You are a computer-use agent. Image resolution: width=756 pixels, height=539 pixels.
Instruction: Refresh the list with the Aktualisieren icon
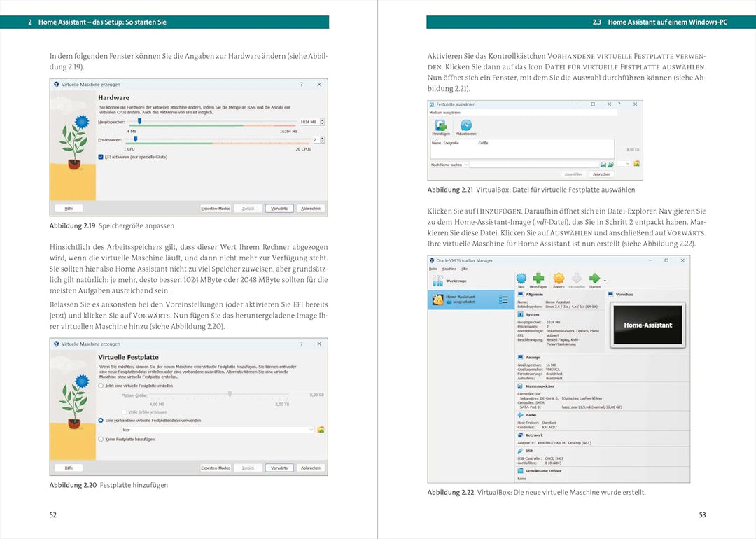(x=465, y=126)
